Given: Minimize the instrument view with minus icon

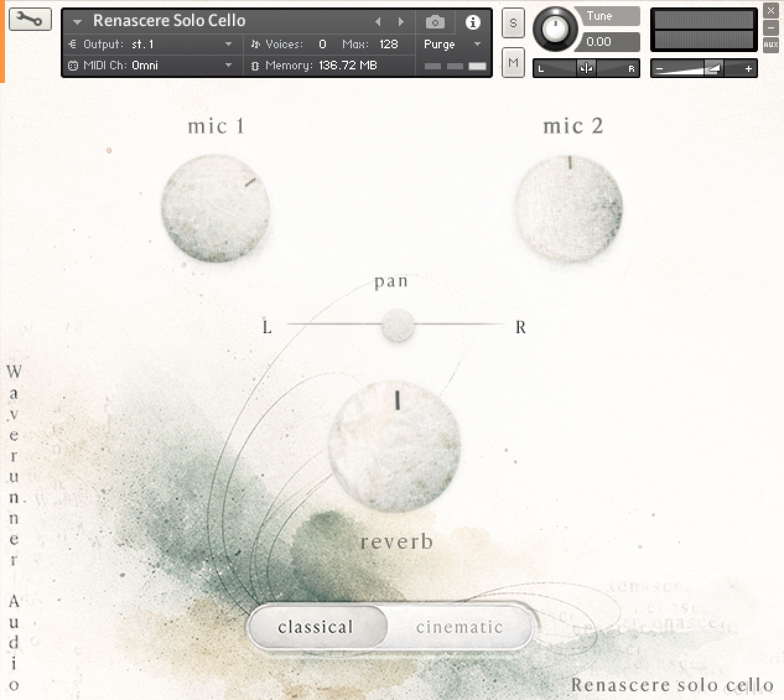Looking at the screenshot, I should pyautogui.click(x=770, y=28).
